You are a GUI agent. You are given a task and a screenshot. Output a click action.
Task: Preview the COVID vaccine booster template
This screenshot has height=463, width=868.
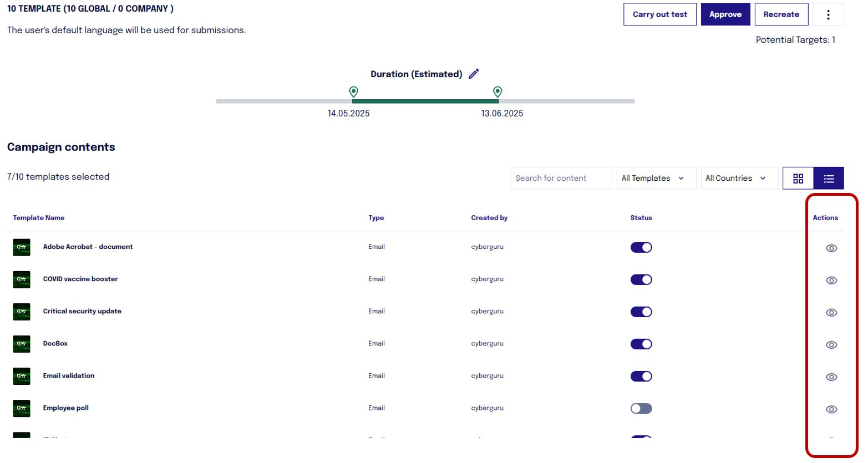pyautogui.click(x=831, y=281)
